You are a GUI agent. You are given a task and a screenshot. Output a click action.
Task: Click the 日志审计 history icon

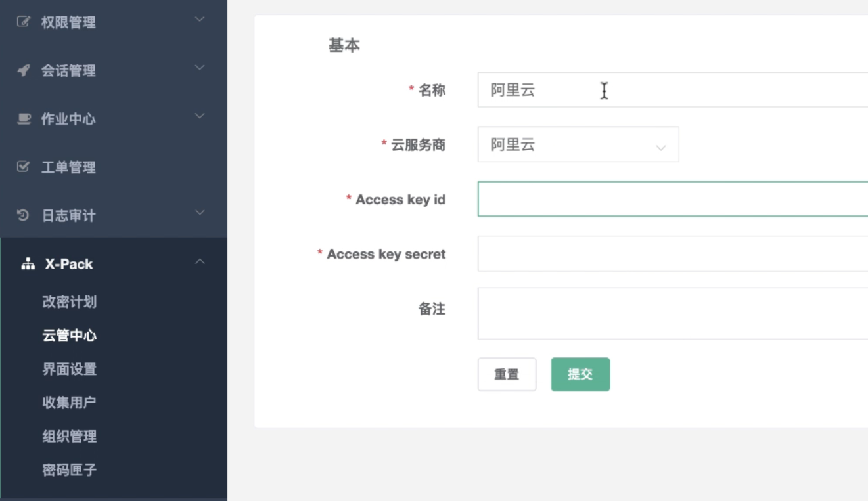(x=23, y=215)
